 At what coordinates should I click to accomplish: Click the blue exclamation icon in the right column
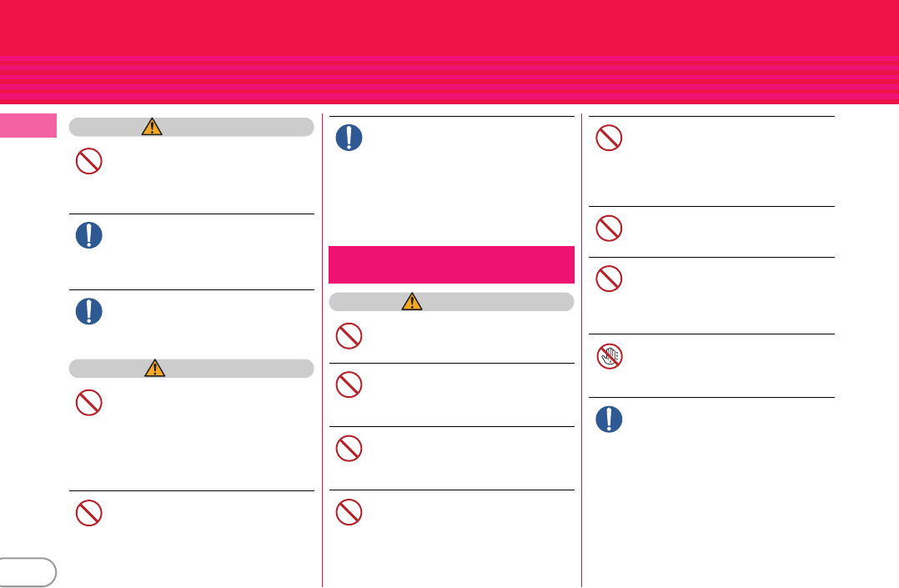[609, 419]
